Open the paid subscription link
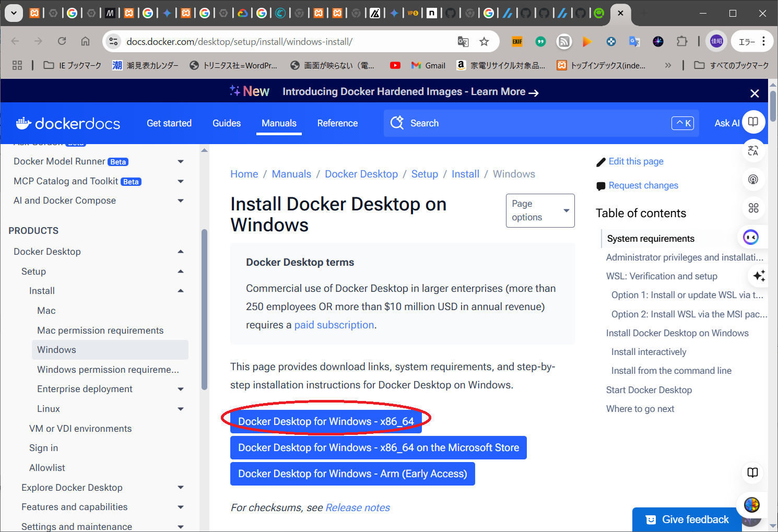 [x=334, y=325]
